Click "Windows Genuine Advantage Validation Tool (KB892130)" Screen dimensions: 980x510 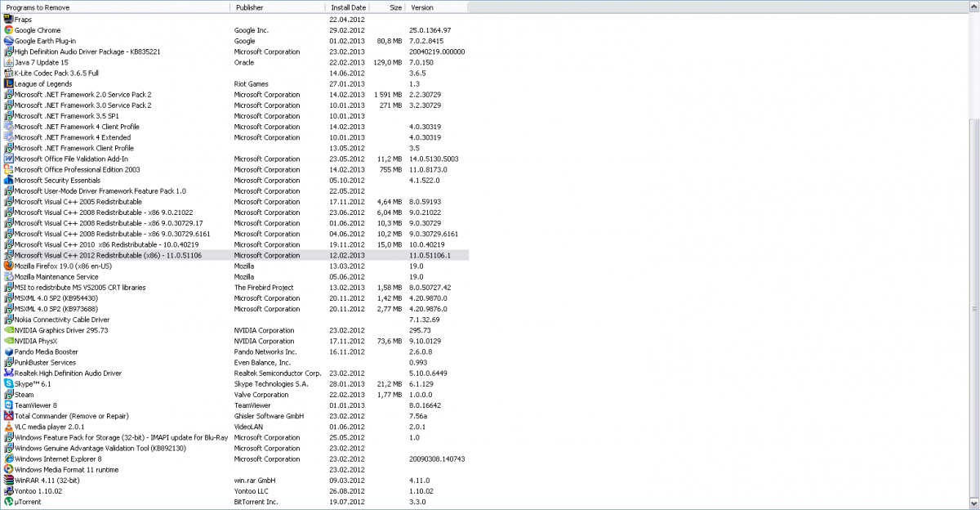(100, 448)
